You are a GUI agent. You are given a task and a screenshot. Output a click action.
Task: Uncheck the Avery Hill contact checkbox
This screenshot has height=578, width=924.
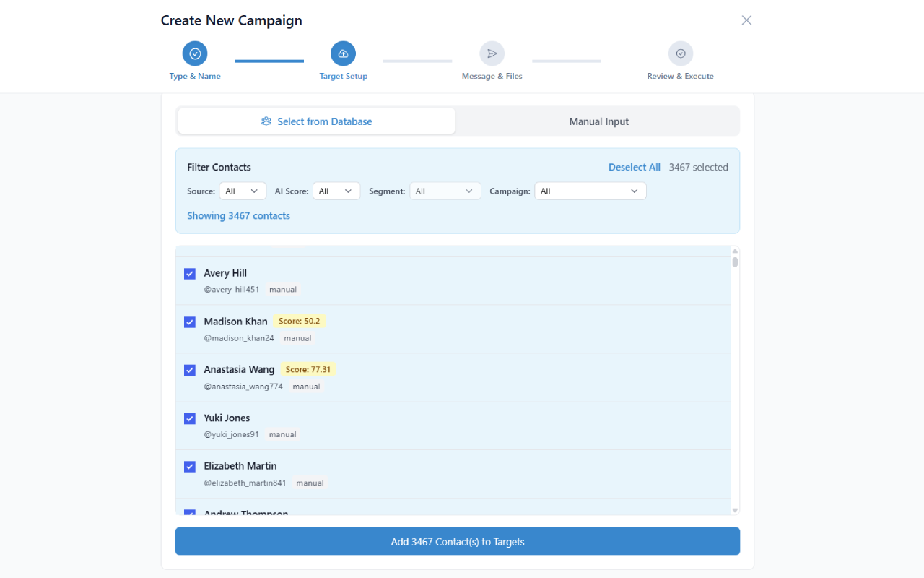click(190, 274)
